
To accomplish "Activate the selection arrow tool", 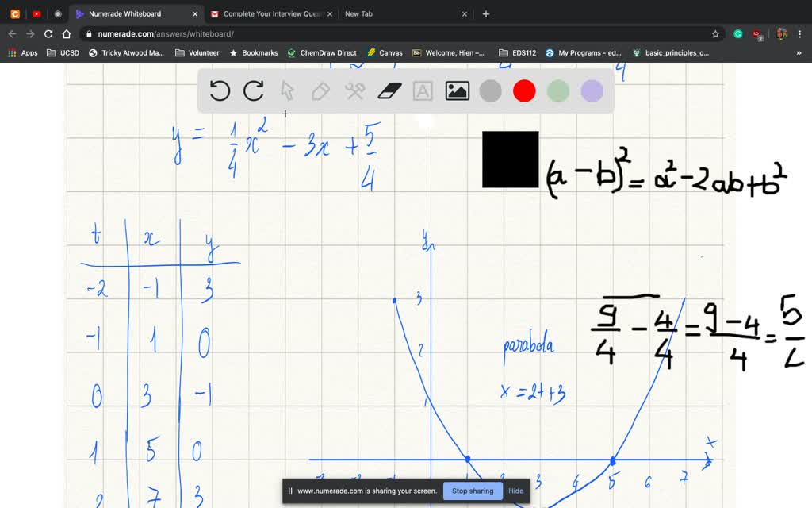I will pyautogui.click(x=287, y=90).
